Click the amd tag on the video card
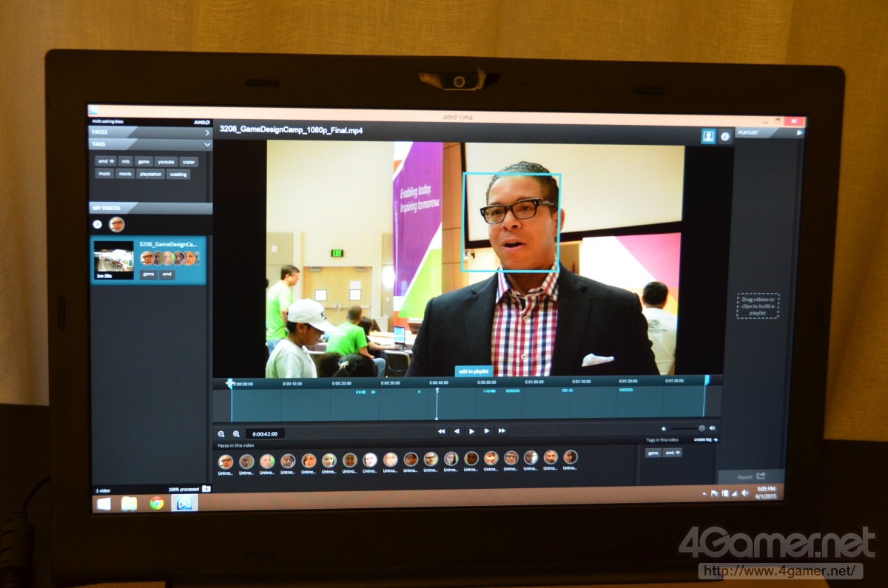Image resolution: width=888 pixels, height=588 pixels. [x=167, y=274]
